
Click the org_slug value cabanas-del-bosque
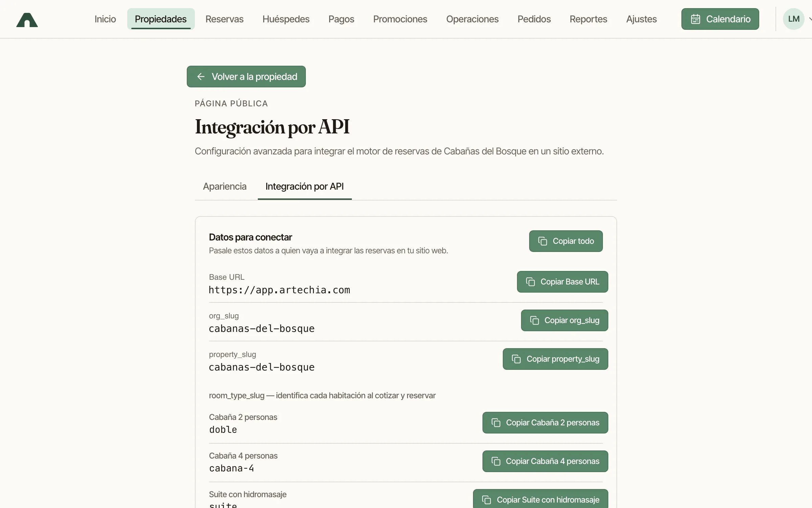coord(262,329)
